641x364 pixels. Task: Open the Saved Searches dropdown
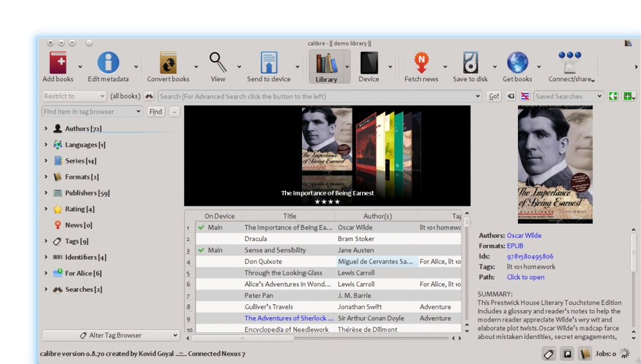click(x=568, y=96)
